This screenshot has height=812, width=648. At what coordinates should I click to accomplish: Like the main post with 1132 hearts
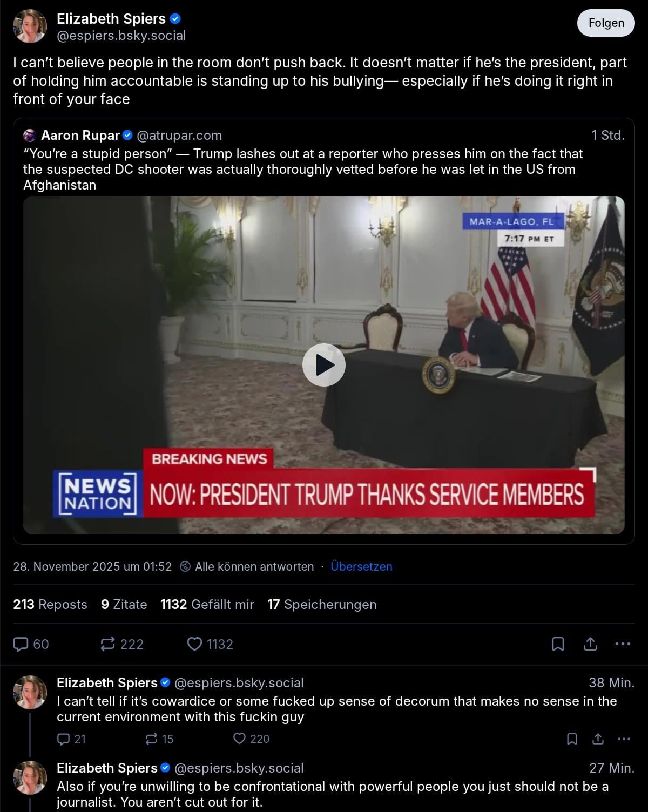tap(210, 644)
